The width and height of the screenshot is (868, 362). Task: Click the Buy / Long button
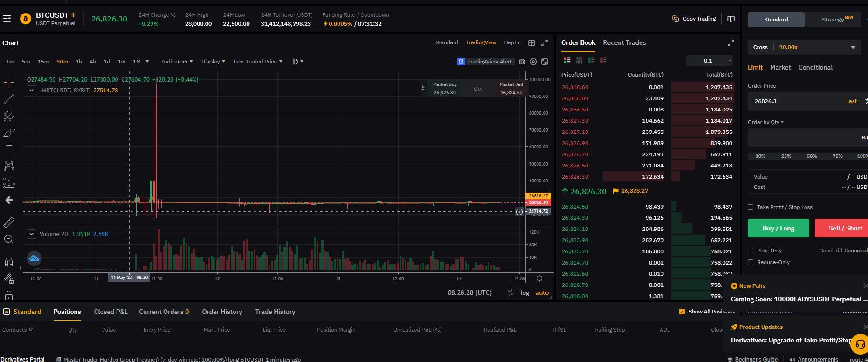click(778, 228)
